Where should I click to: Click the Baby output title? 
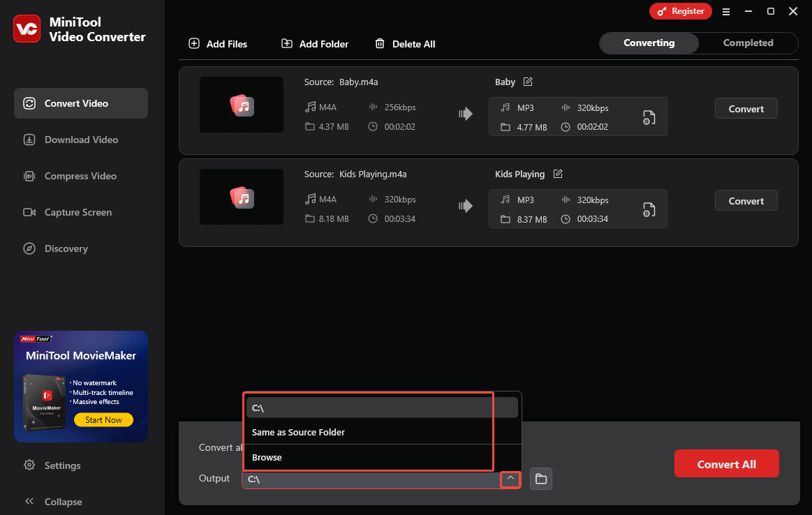pos(505,82)
